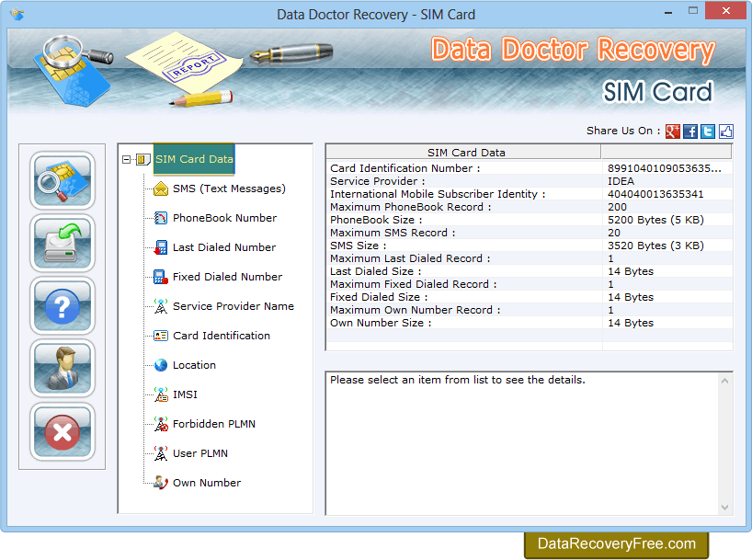Click the thumbs-up Like icon
The image size is (752, 560).
click(725, 131)
